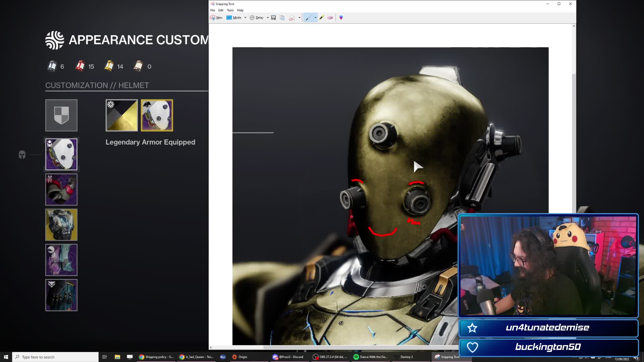This screenshot has width=644, height=362.
Task: Select the chest armor slot
Action: coord(61,225)
